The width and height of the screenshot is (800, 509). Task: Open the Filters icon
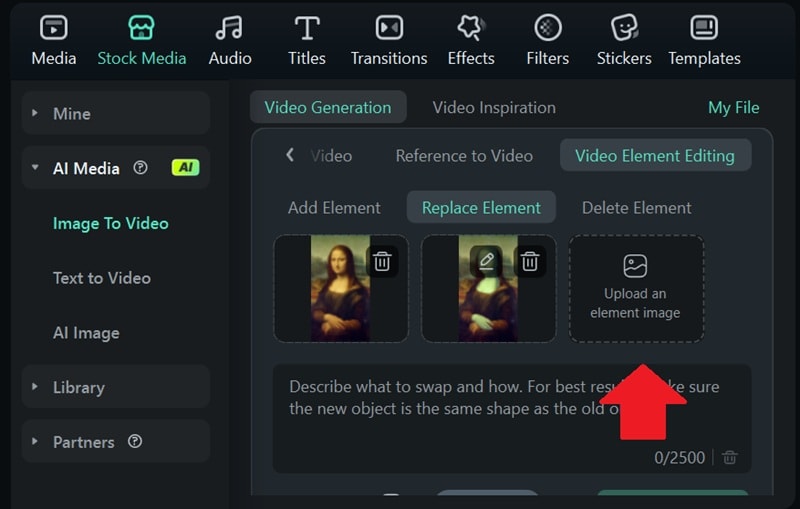point(547,28)
